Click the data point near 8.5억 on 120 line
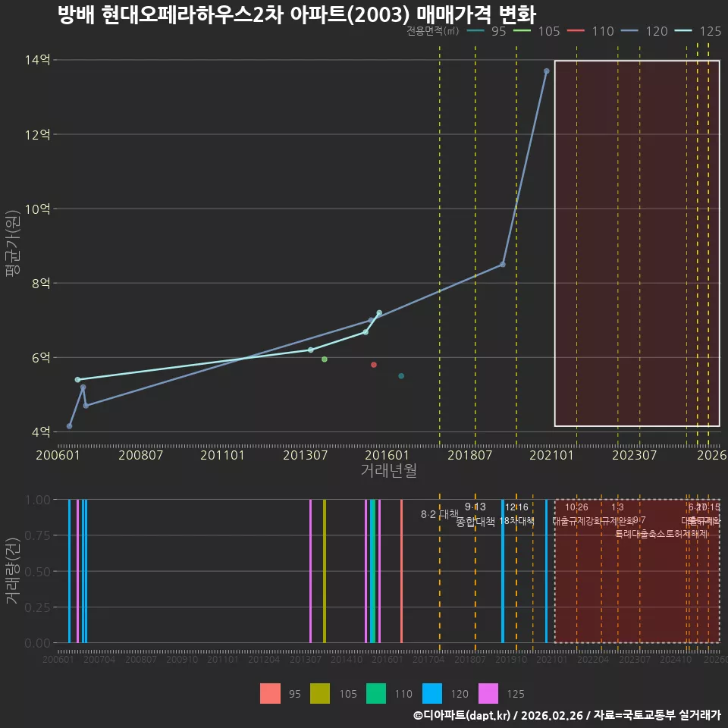Image resolution: width=728 pixels, height=728 pixels. [x=503, y=264]
